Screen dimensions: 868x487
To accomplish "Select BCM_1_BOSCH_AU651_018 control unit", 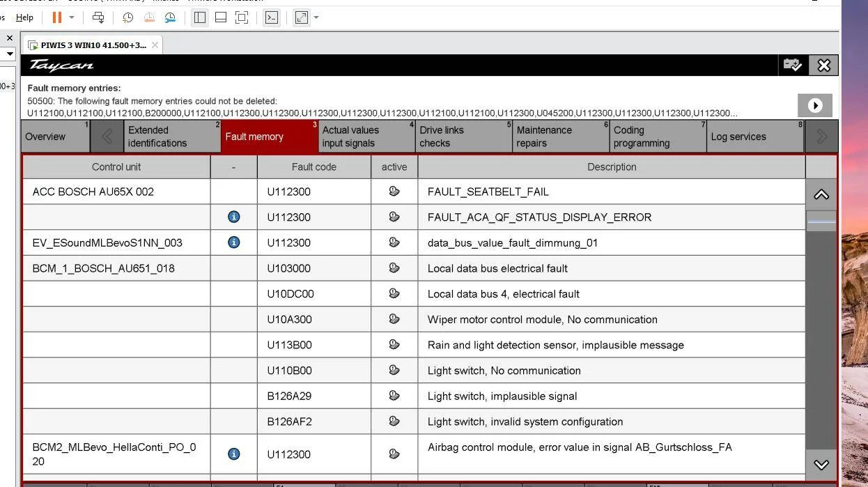I will tap(104, 268).
